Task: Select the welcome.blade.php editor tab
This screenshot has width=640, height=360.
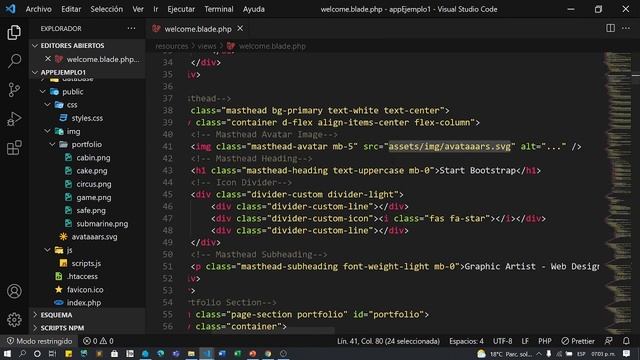Action: [198, 29]
